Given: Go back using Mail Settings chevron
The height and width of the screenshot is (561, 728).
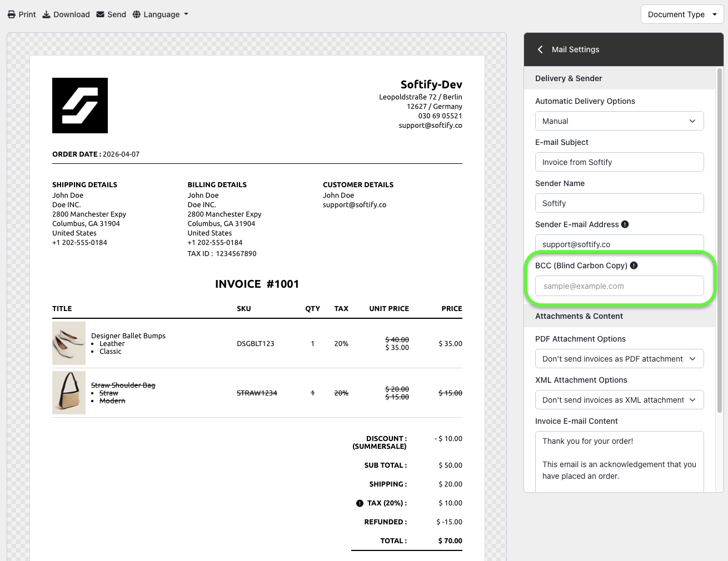Looking at the screenshot, I should [x=540, y=49].
